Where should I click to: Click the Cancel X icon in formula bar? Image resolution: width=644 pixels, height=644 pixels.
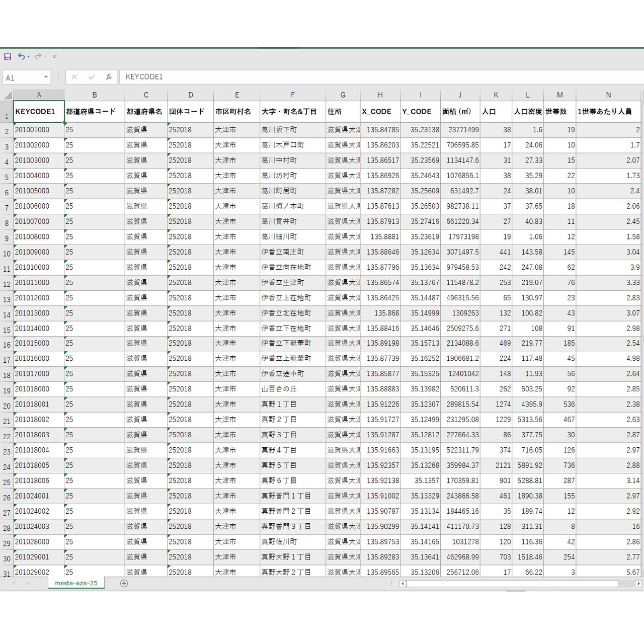coord(74,77)
